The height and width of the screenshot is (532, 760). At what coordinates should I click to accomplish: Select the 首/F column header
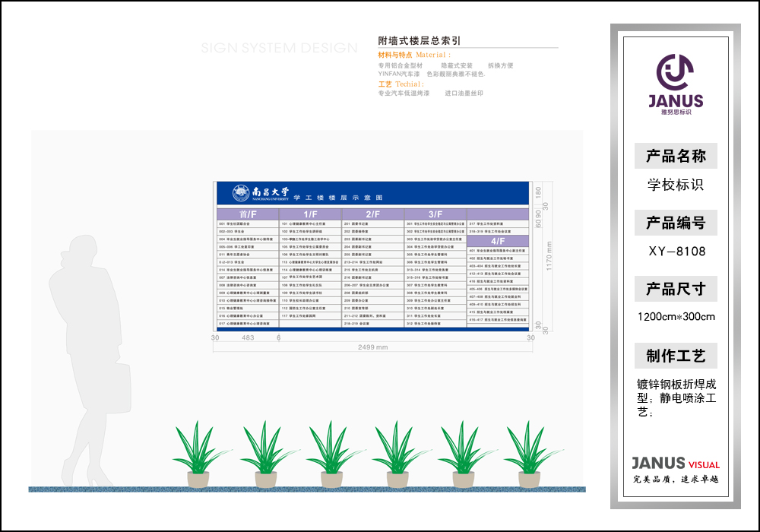(248, 214)
